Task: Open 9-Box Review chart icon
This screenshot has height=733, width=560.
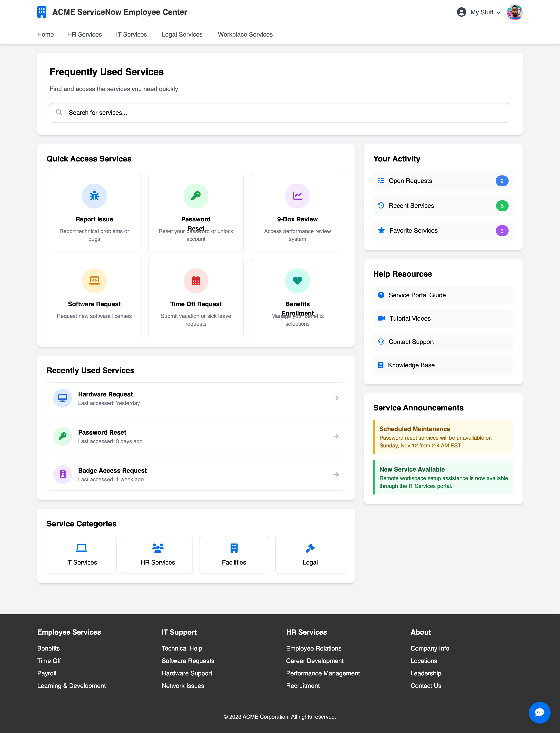Action: [297, 196]
